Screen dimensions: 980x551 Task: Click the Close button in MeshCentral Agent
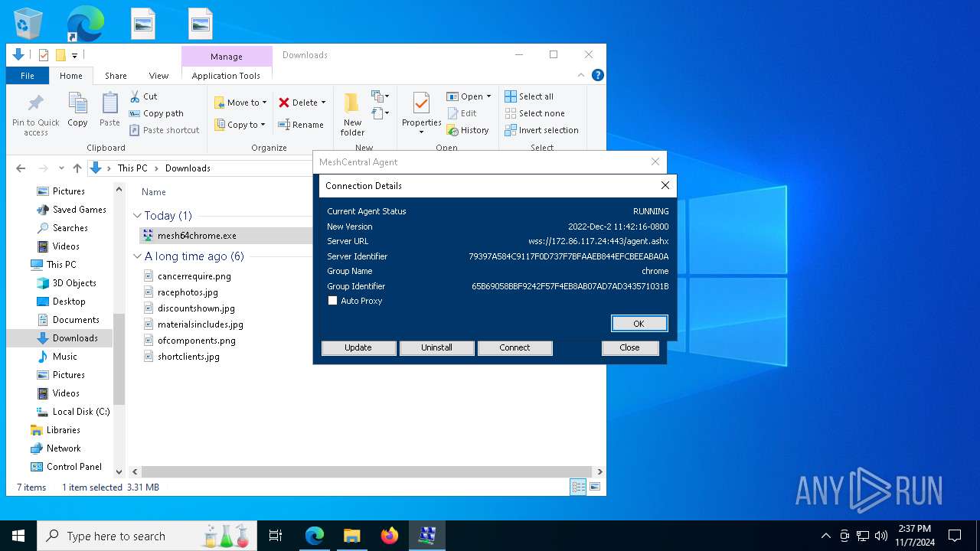tap(629, 347)
